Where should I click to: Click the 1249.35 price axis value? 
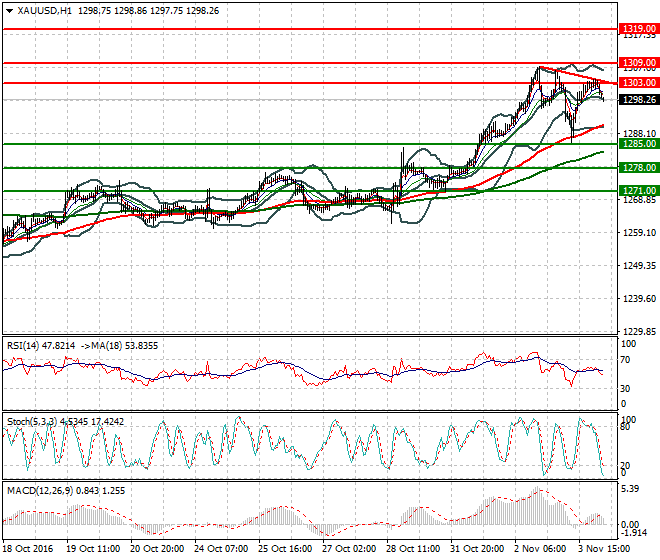pos(639,265)
